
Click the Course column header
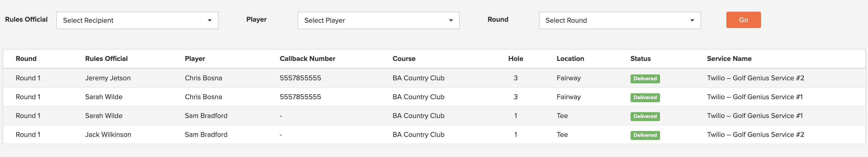404,59
